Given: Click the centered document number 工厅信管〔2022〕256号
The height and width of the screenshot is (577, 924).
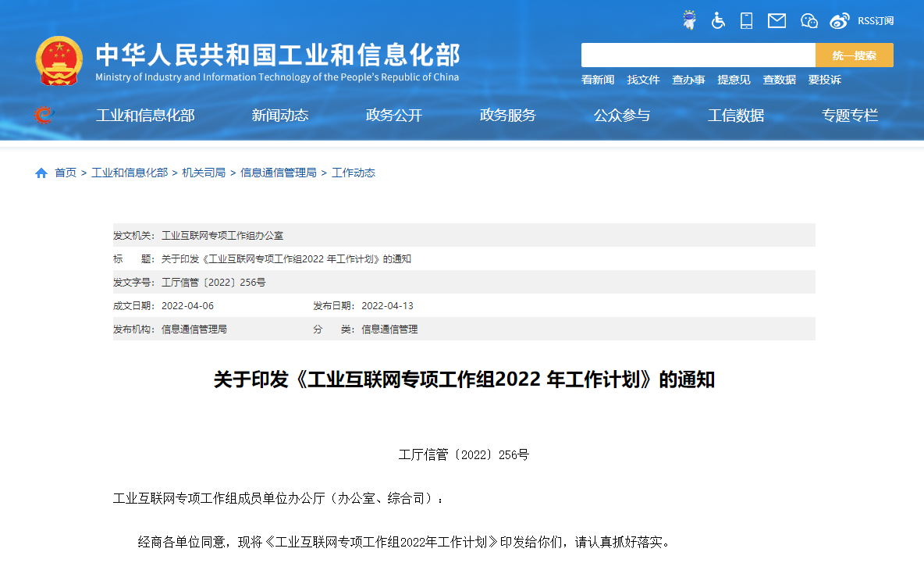Looking at the screenshot, I should [x=464, y=455].
